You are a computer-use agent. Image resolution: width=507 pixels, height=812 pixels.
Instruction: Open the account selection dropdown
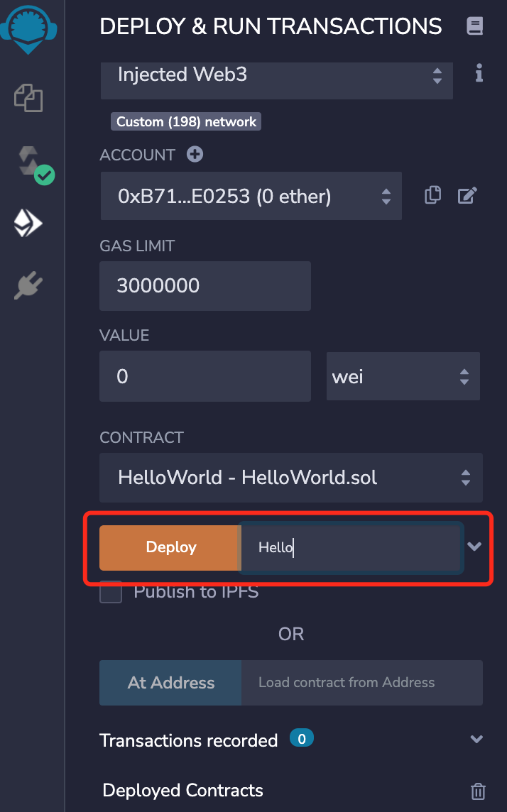coord(251,197)
